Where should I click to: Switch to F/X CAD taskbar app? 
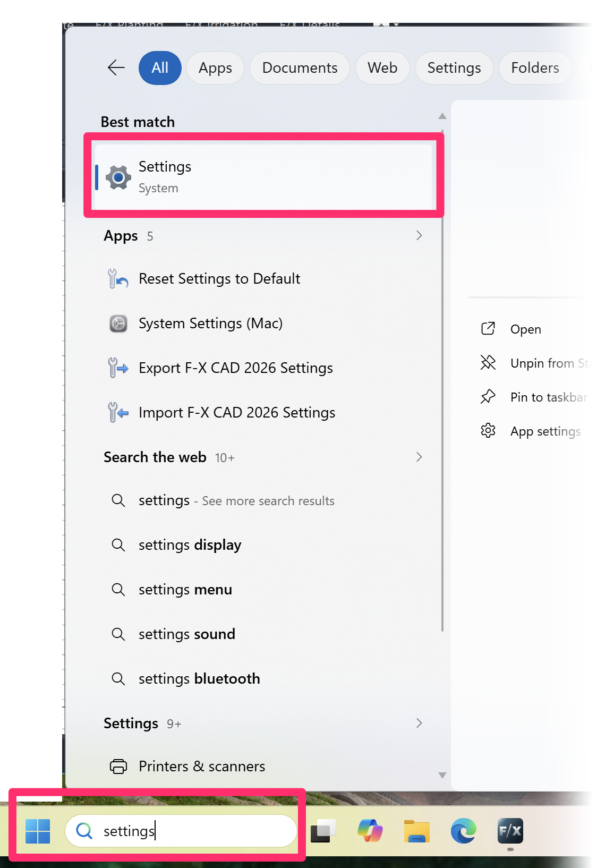510,831
